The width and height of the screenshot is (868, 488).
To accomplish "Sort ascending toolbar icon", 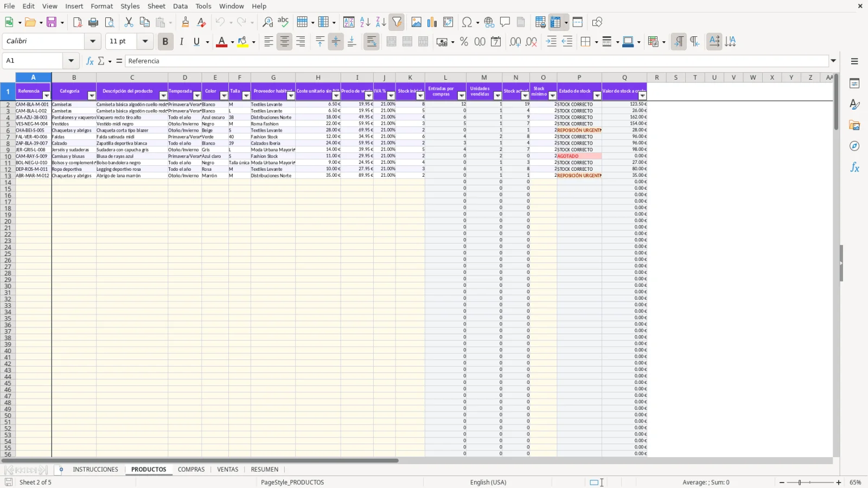I will (x=365, y=22).
